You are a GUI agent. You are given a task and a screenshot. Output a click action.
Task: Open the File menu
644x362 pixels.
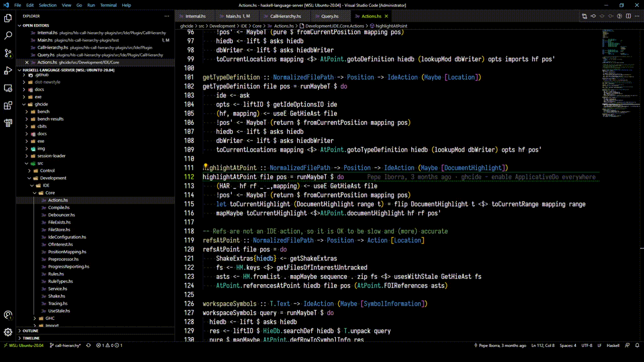click(x=18, y=5)
